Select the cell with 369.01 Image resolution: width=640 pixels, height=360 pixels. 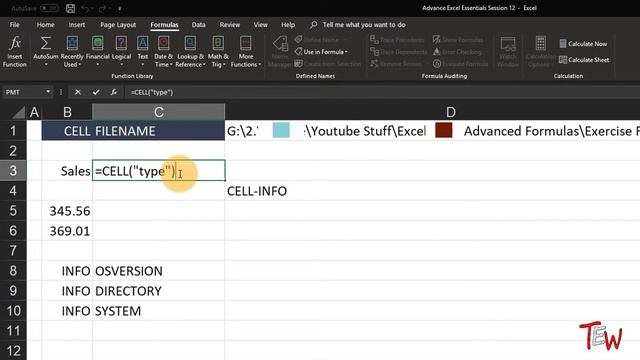pos(67,231)
